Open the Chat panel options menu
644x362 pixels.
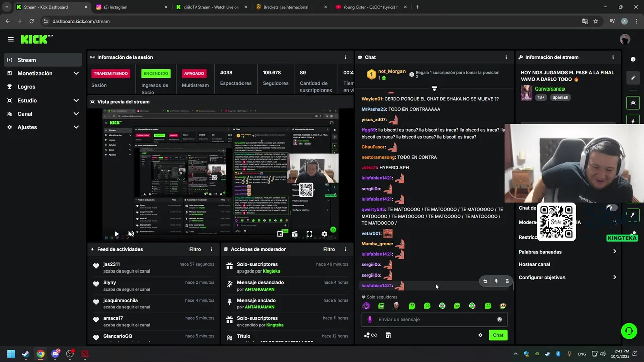[506, 57]
